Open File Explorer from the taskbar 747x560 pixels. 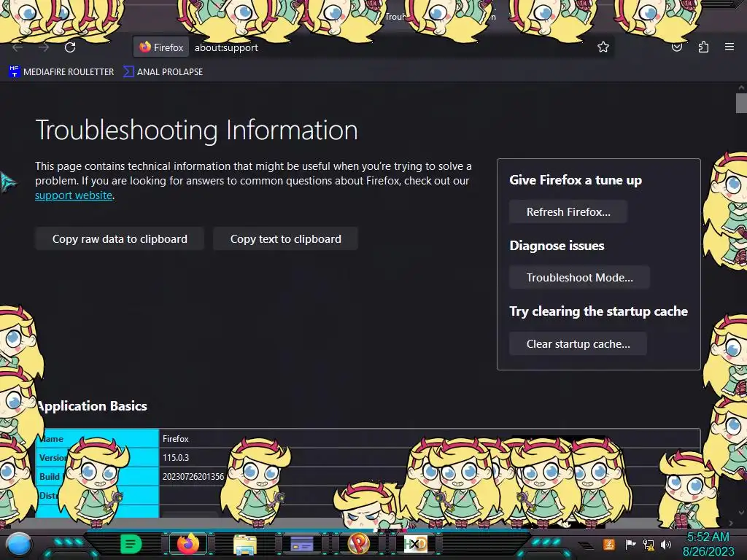245,544
